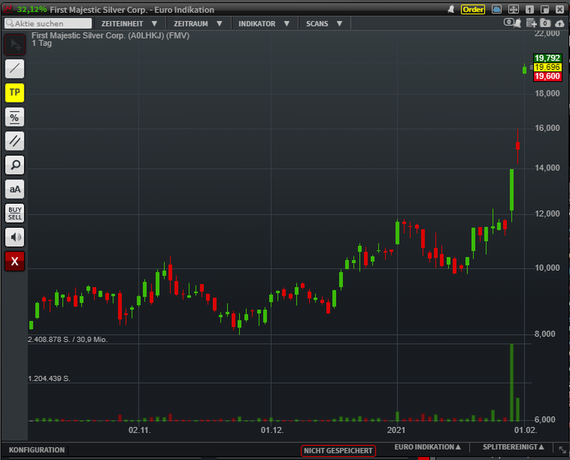Open the SCANS menu
570x460 pixels.
tap(324, 24)
